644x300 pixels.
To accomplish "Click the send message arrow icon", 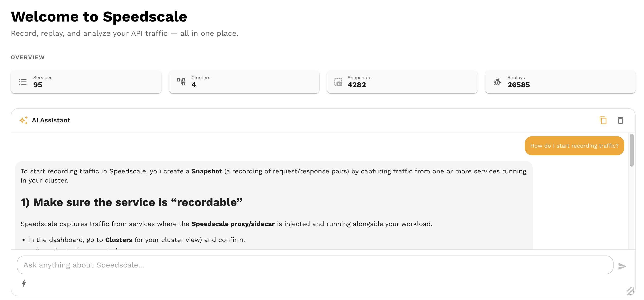I will tap(622, 266).
